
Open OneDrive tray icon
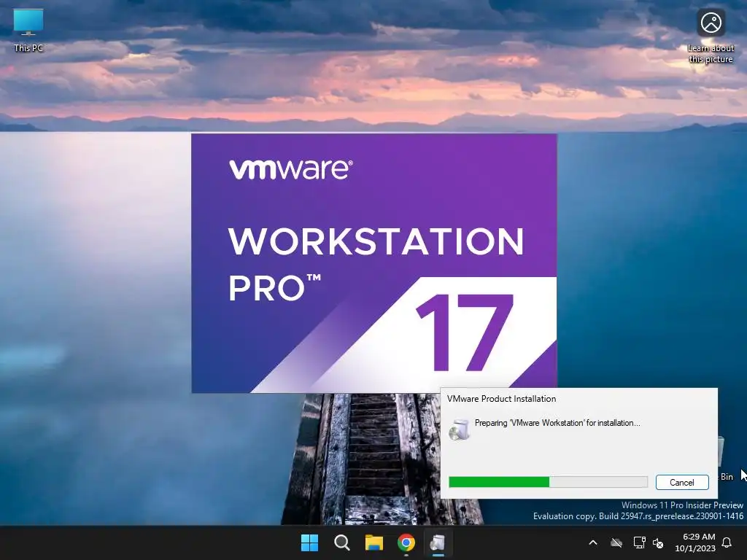[x=616, y=542]
